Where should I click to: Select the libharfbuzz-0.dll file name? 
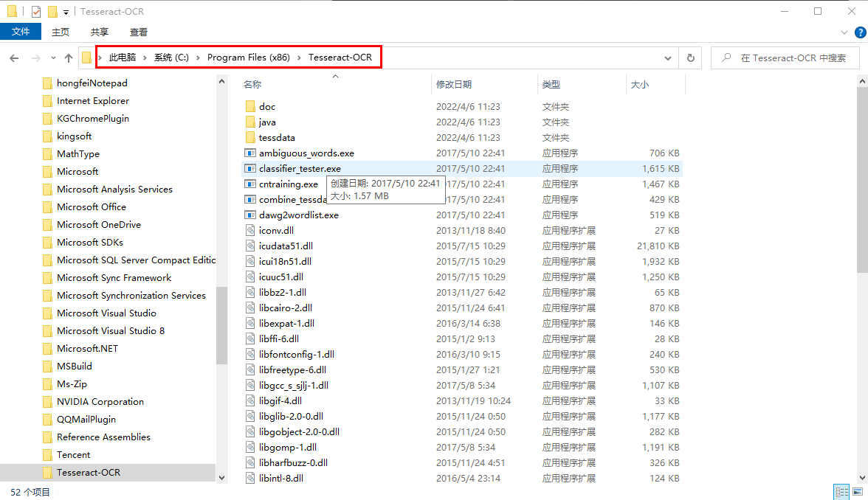[x=294, y=462]
